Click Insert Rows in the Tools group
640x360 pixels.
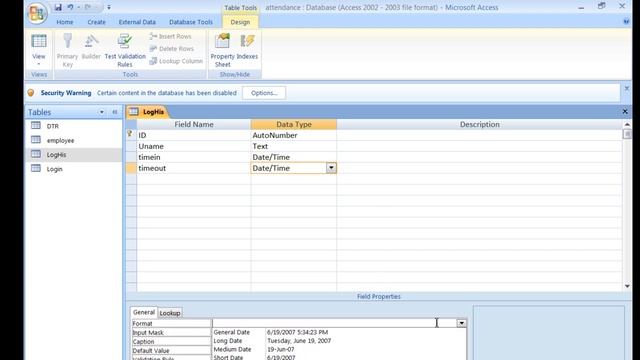[x=170, y=36]
